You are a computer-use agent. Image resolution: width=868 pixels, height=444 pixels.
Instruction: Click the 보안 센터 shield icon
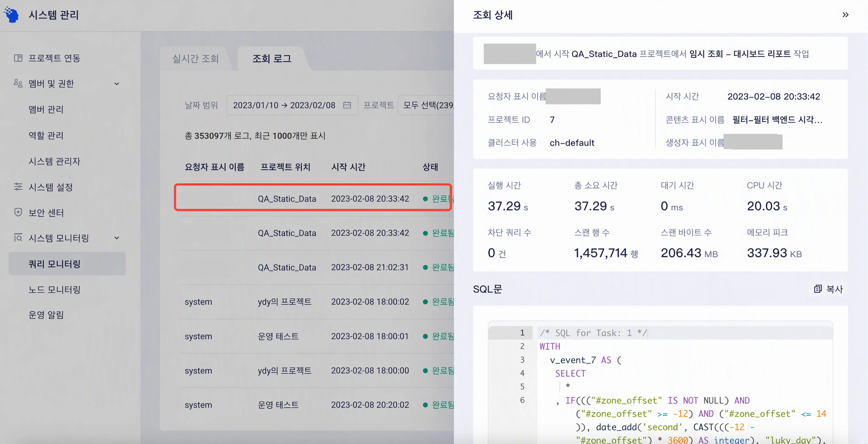[x=18, y=212]
